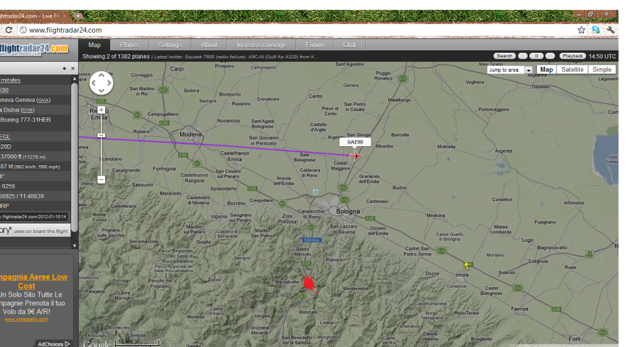
Task: Bookmark page with the star icon
Action: [581, 30]
